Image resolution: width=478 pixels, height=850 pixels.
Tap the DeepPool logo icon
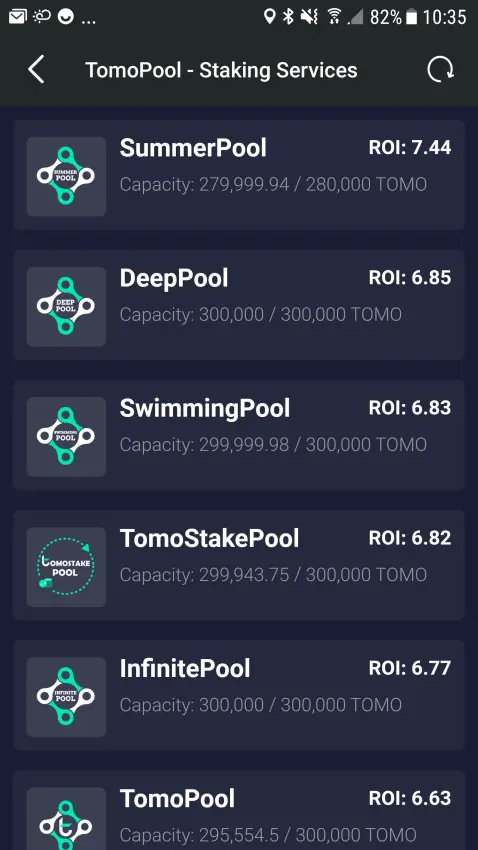[66, 306]
